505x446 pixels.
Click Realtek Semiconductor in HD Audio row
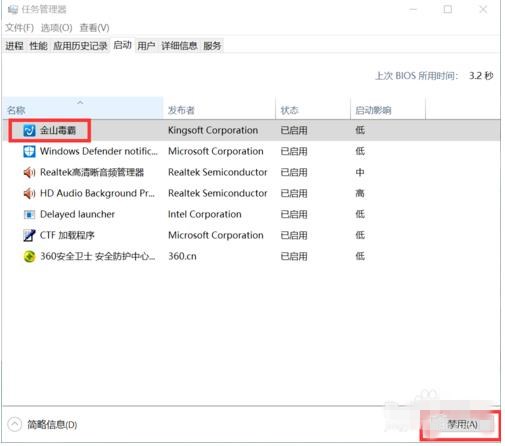coord(218,193)
